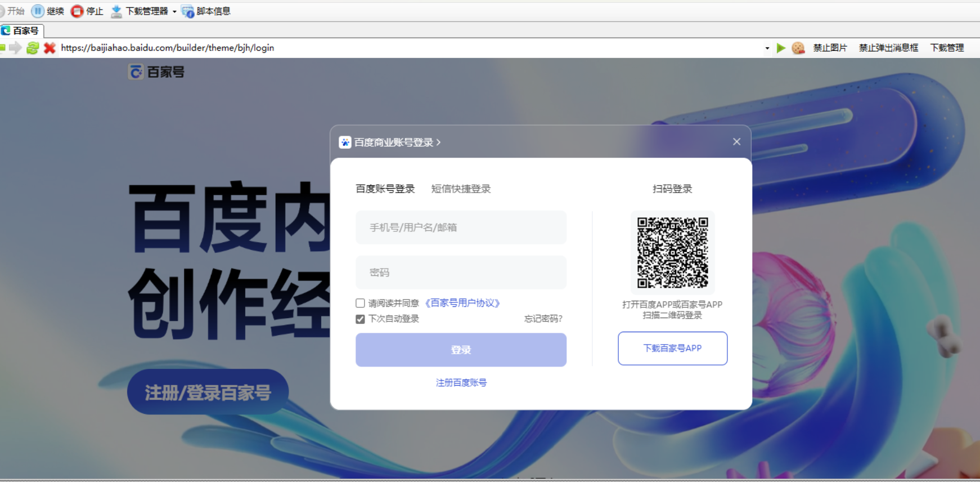Click 忘记密码? link

(x=543, y=319)
